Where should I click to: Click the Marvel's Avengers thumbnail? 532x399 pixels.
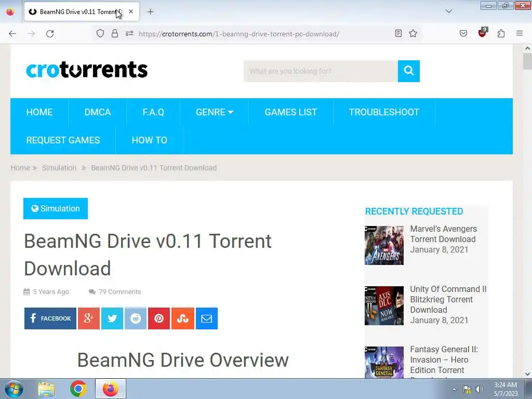click(384, 245)
